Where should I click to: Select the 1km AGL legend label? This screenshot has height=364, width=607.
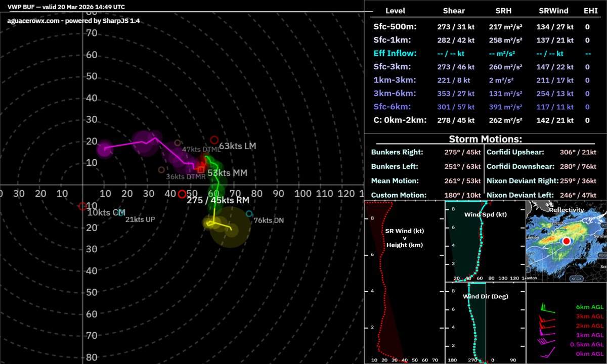pos(589,335)
